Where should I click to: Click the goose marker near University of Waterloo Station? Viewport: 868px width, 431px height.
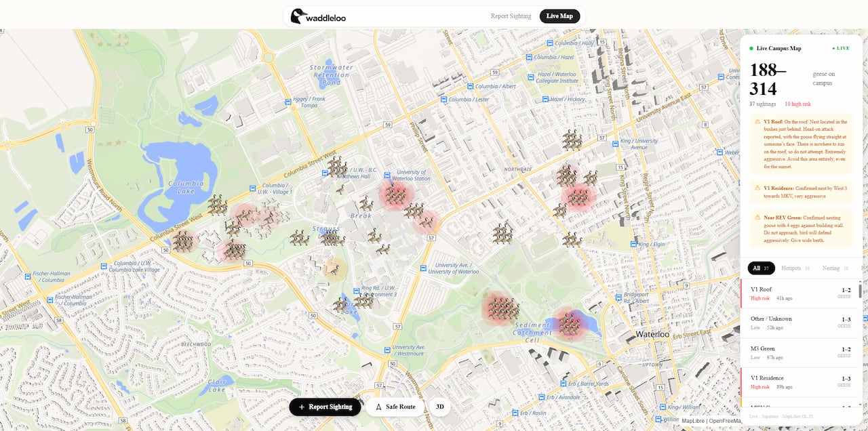click(x=397, y=197)
